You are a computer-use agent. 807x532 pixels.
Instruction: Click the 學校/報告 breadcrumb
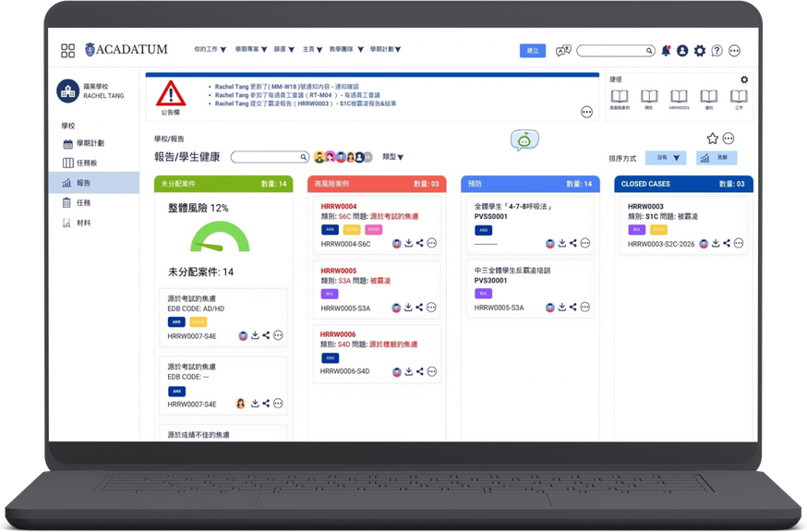(169, 139)
